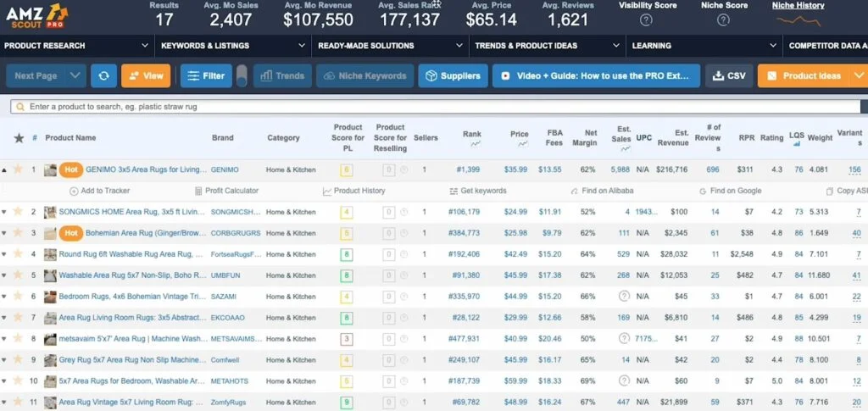Open the Visibility Score help icon

[645, 19]
